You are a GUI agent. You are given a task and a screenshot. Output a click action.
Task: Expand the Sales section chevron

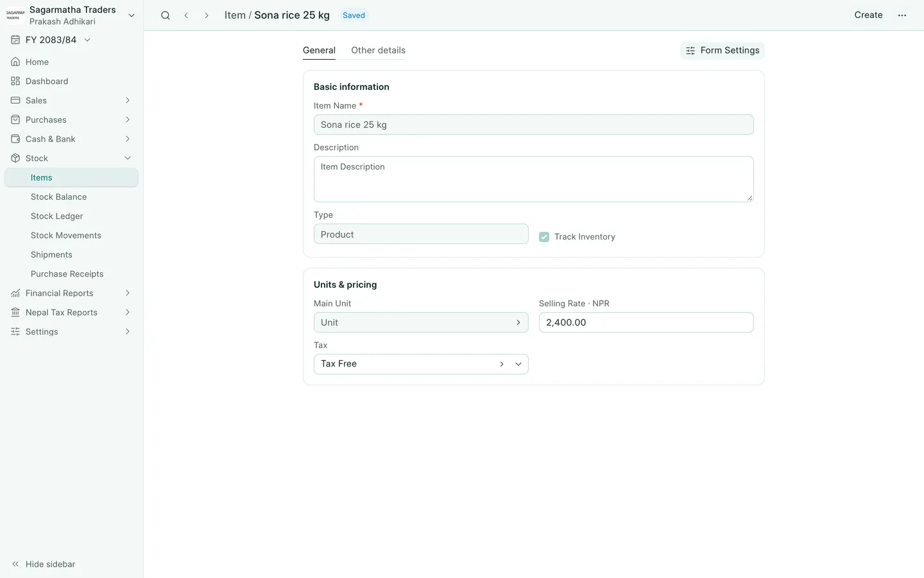(x=128, y=100)
